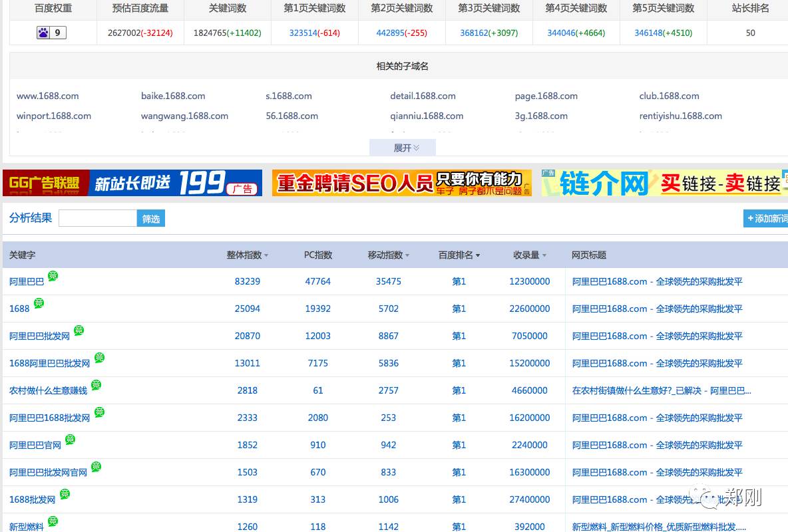Screen dimensions: 788x532
Task: Open keyword link 新型燃料
Action: click(27, 527)
